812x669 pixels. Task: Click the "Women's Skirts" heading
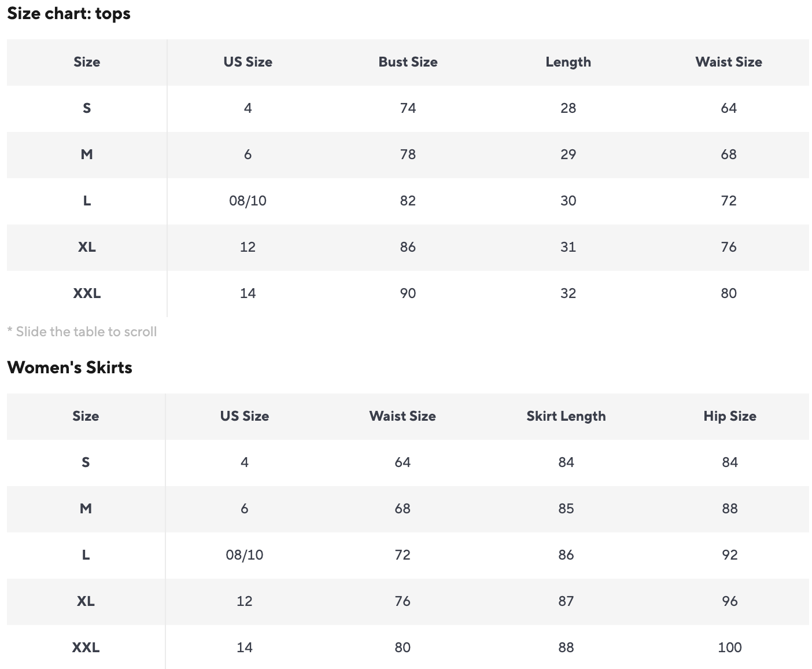[69, 367]
